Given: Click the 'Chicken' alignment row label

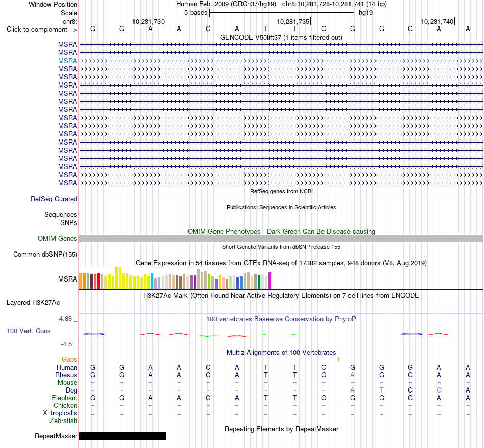Looking at the screenshot, I should click(65, 405).
